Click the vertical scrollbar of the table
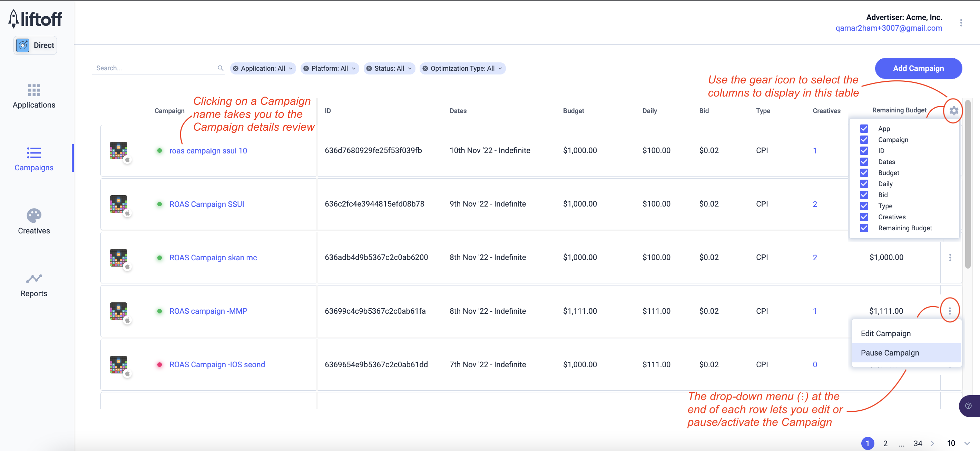Image resolution: width=980 pixels, height=451 pixels. pos(968,184)
